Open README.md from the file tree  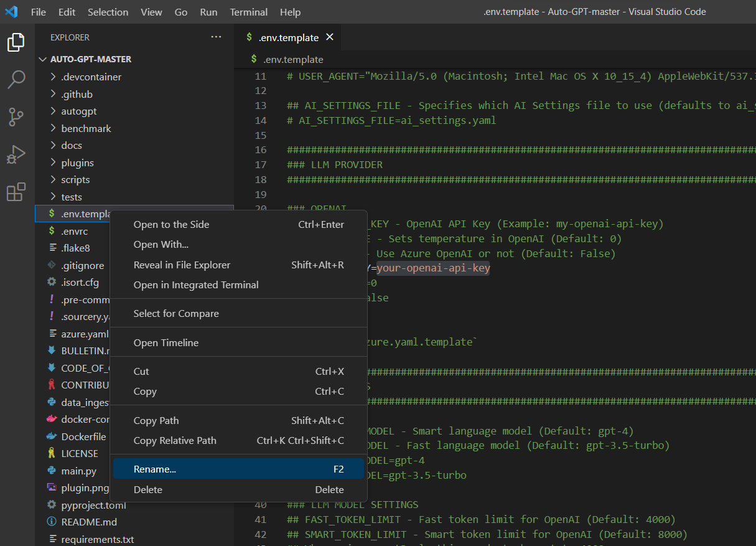88,522
